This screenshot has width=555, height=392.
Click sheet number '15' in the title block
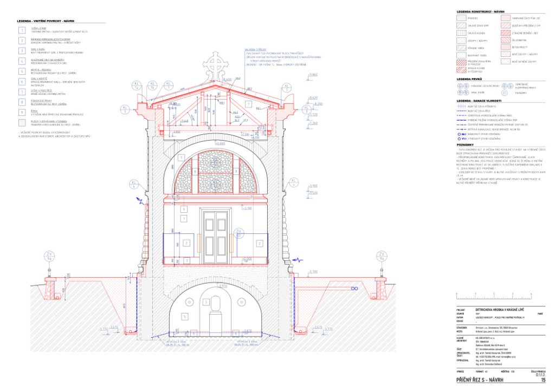(x=543, y=380)
